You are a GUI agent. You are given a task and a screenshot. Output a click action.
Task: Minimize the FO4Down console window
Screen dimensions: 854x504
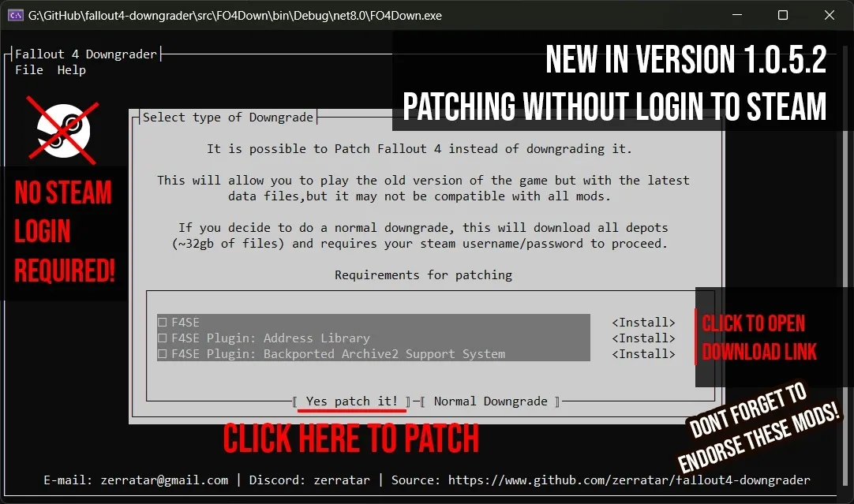[x=737, y=15]
